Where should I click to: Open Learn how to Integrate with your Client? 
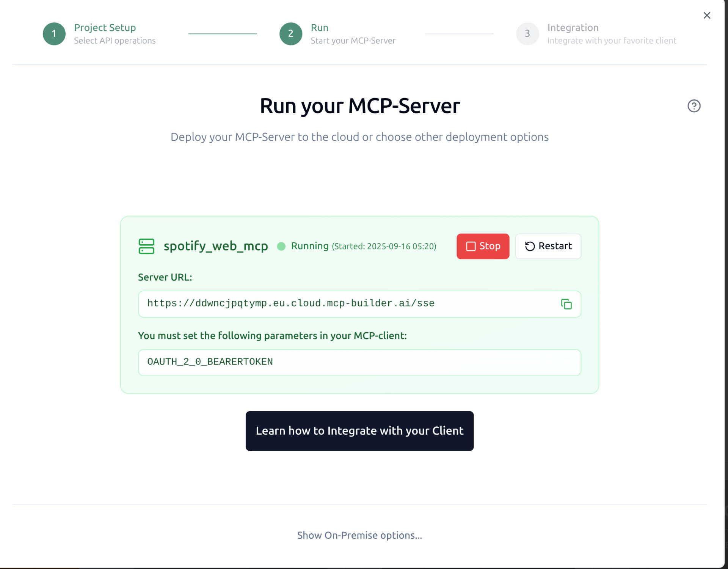[359, 431]
